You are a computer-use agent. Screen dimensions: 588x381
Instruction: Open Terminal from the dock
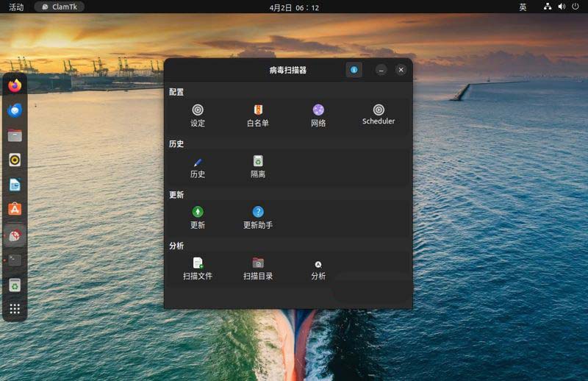15,260
